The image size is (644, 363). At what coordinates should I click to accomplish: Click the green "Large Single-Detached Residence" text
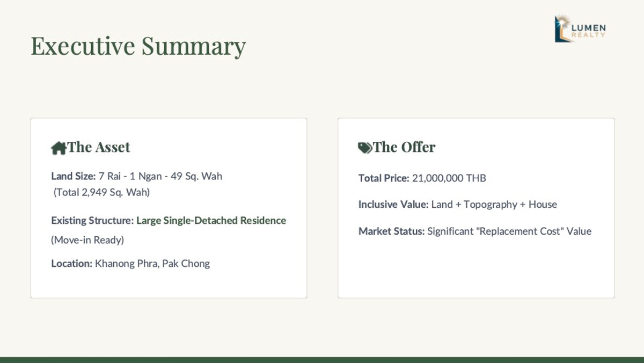pos(211,221)
